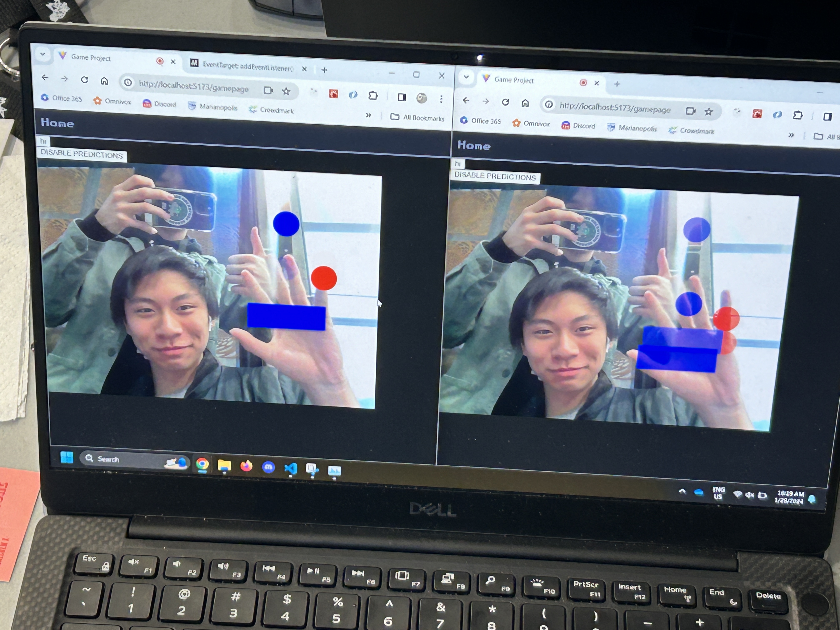Image resolution: width=840 pixels, height=630 pixels.
Task: Bookmark the page via star icon in left window
Action: pyautogui.click(x=286, y=91)
